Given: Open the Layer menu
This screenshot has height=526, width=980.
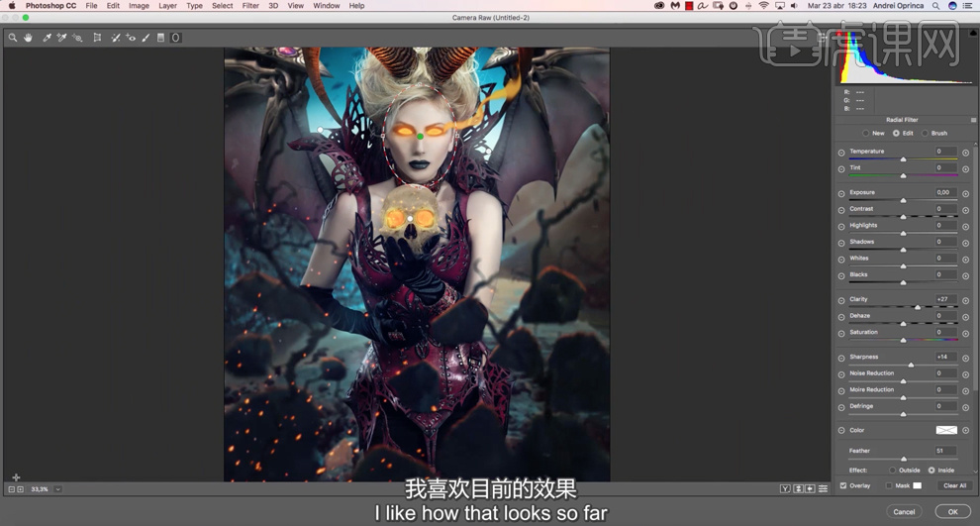Looking at the screenshot, I should point(167,6).
